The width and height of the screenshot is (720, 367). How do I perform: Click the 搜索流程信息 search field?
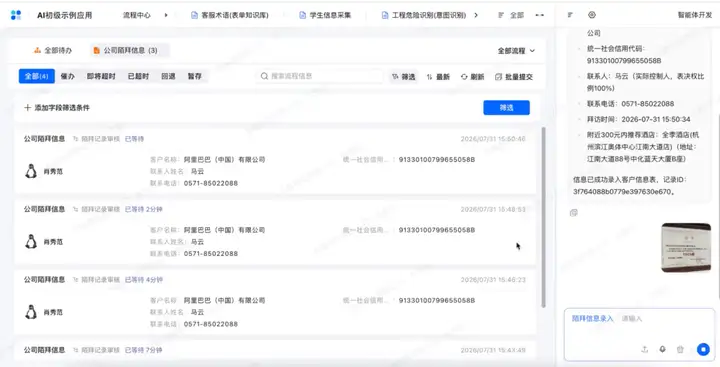[x=319, y=76]
